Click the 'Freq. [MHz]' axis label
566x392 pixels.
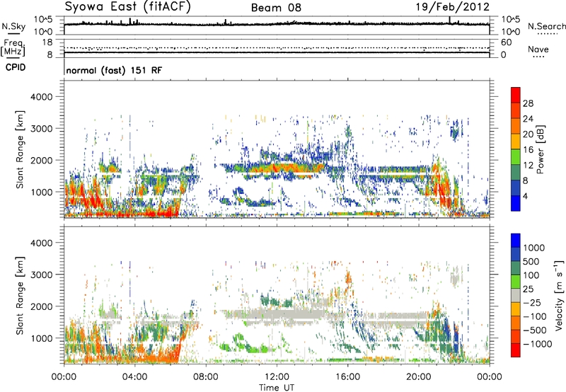click(x=13, y=48)
